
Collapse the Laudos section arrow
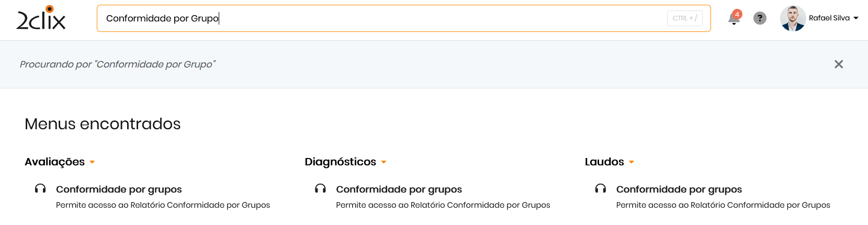(632, 162)
